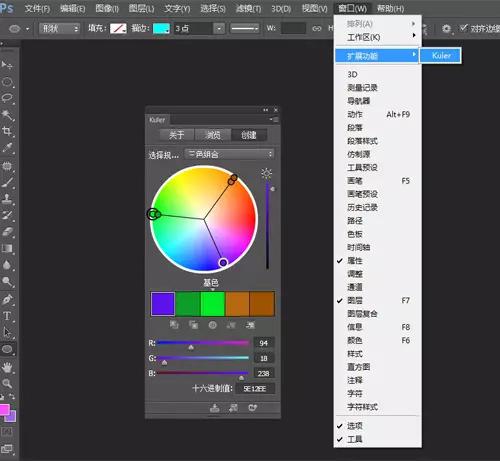Screen dimensions: 500x461
Task: Pick the bright green color swatch
Action: tap(213, 304)
